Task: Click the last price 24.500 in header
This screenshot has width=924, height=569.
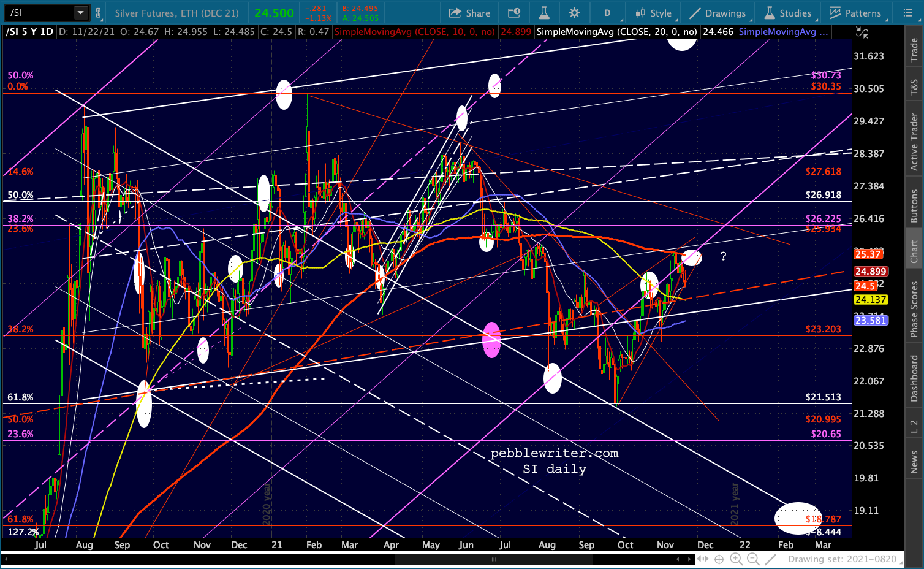Action: pos(275,13)
